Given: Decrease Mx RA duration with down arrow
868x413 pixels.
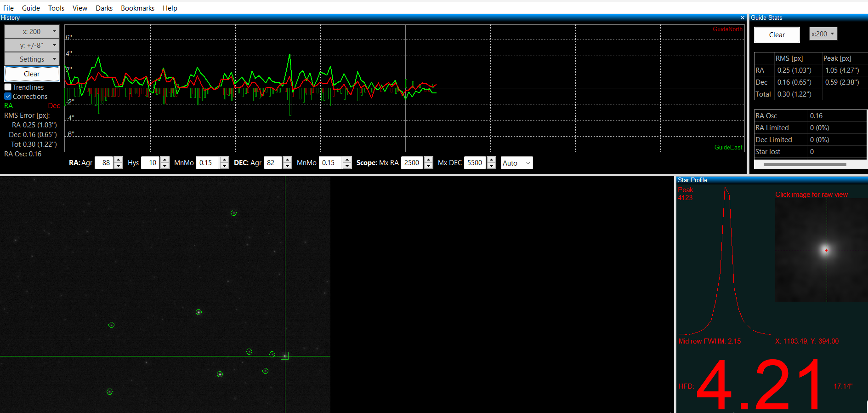Looking at the screenshot, I should tap(428, 166).
